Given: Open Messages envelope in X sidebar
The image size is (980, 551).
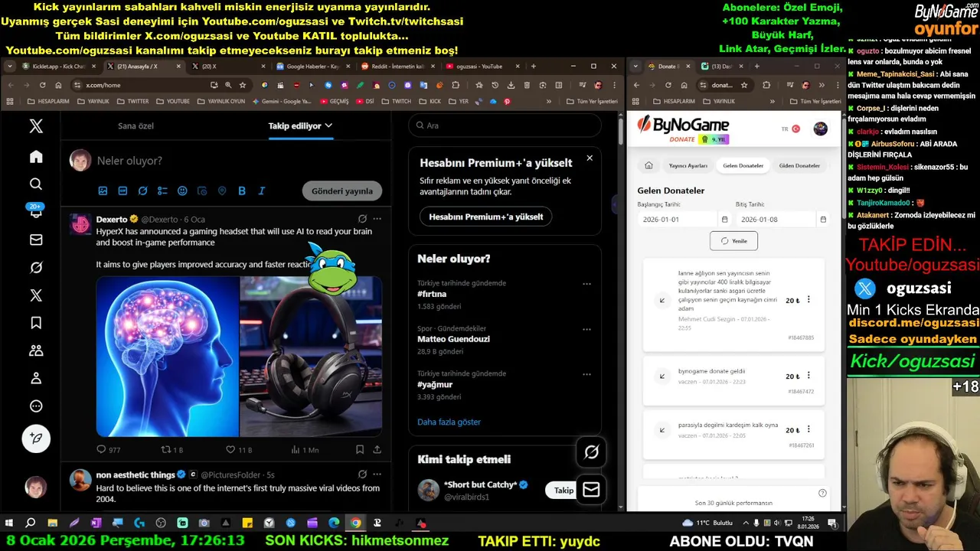Looking at the screenshot, I should pos(36,240).
